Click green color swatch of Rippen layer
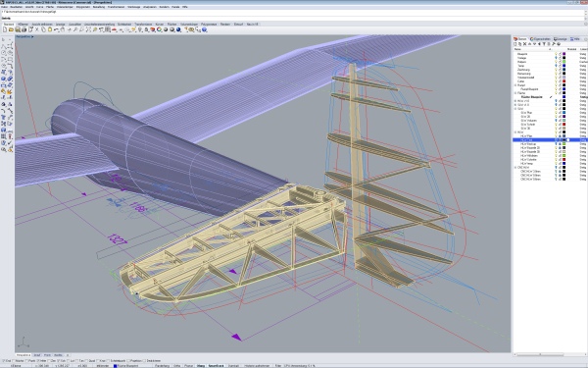Screen dimensions: 588x368 click(564, 62)
